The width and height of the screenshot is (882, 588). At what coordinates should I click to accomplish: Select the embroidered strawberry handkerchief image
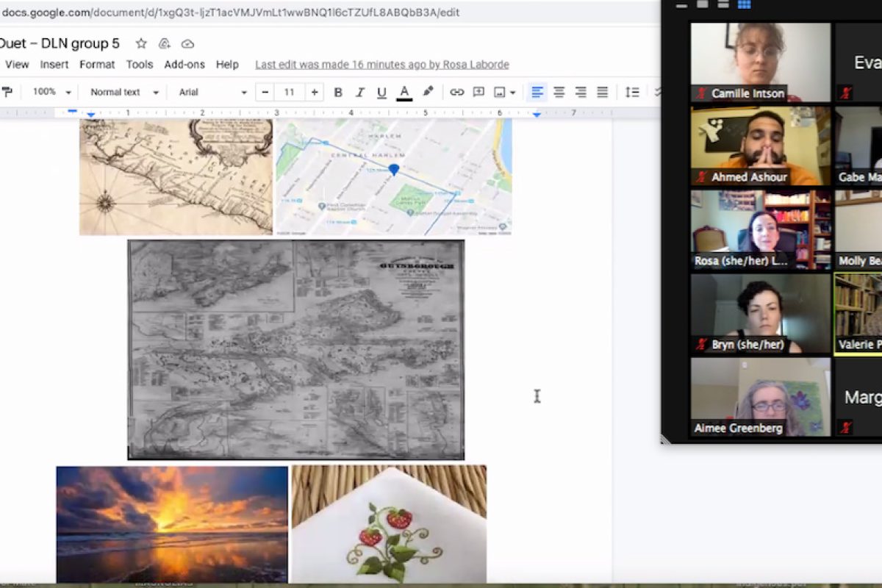[x=389, y=525]
